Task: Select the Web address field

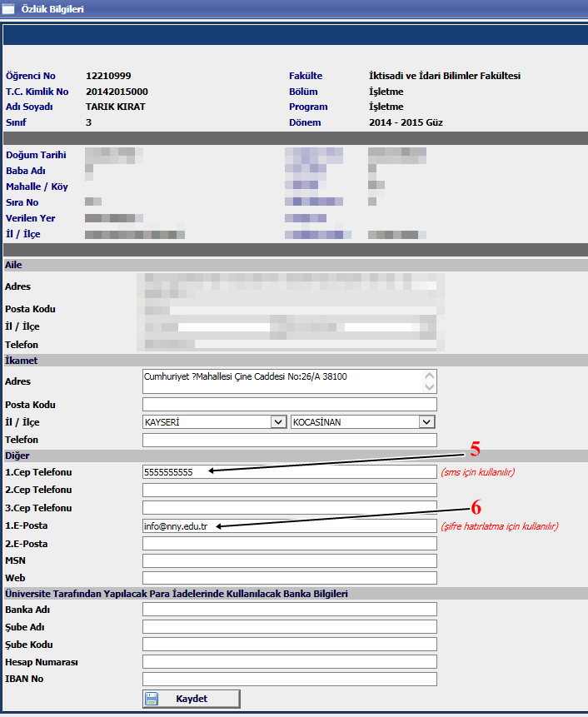Action: 289,578
